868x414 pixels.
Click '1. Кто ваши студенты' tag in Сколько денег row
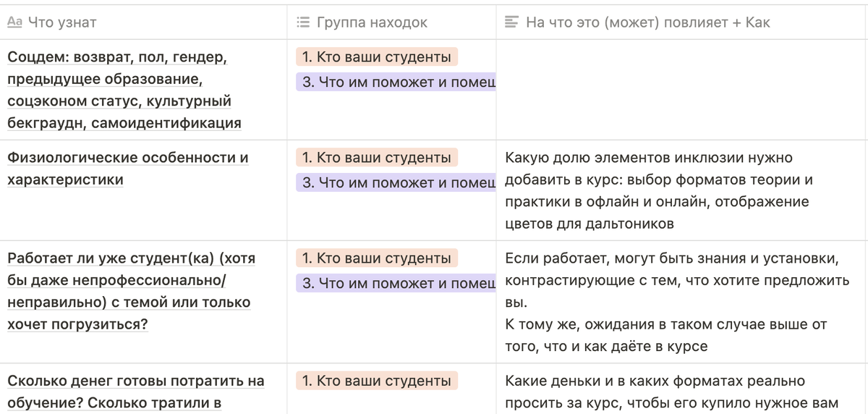(x=377, y=381)
